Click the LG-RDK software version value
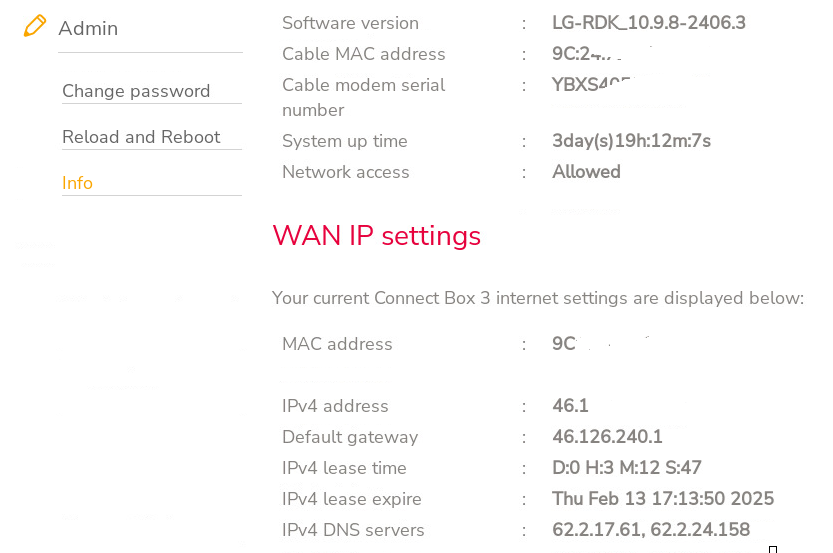 tap(648, 23)
